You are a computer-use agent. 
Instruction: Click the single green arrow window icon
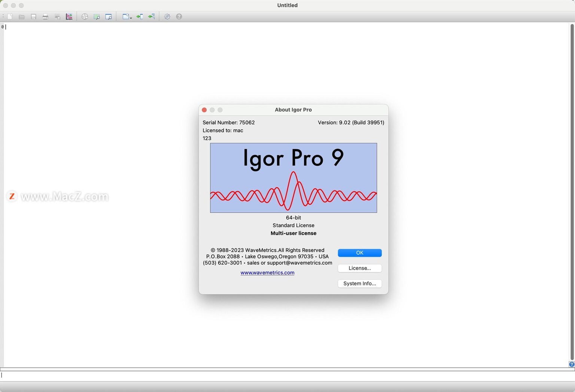[x=140, y=17]
